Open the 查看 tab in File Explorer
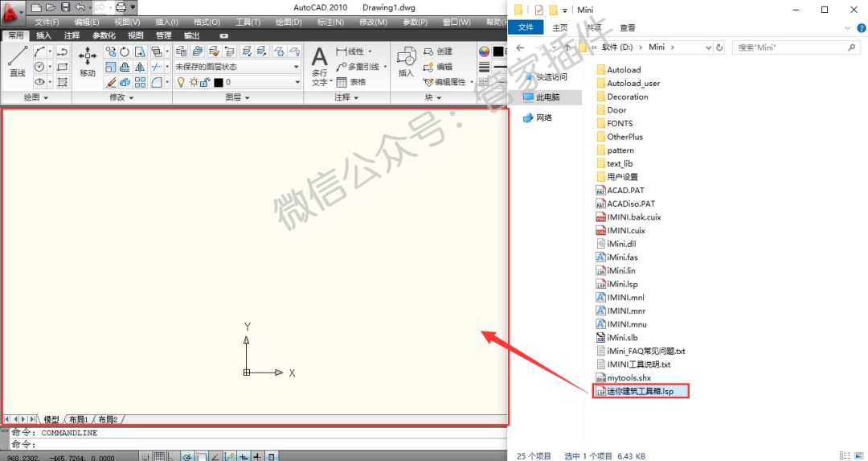 pyautogui.click(x=627, y=27)
